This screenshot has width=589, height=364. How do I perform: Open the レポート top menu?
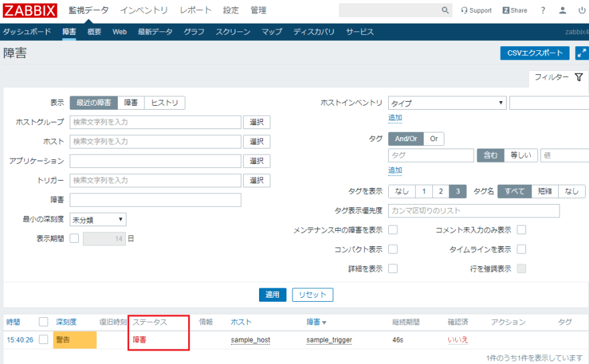coord(195,10)
